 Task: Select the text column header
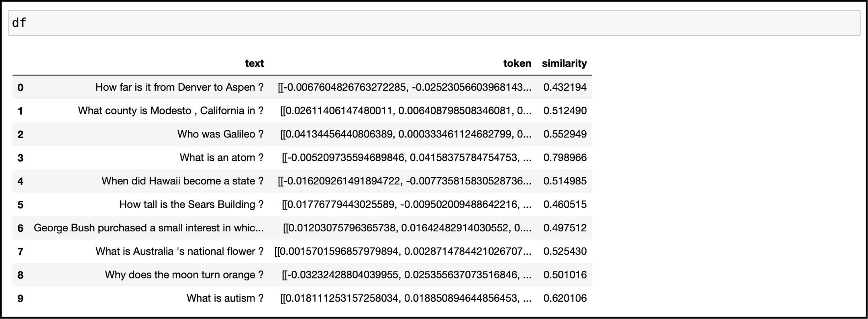[254, 63]
